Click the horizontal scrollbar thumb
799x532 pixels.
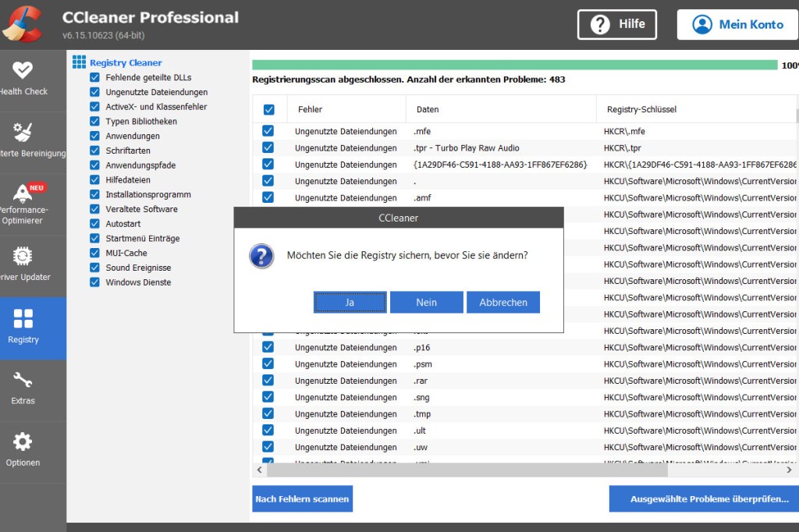point(467,470)
